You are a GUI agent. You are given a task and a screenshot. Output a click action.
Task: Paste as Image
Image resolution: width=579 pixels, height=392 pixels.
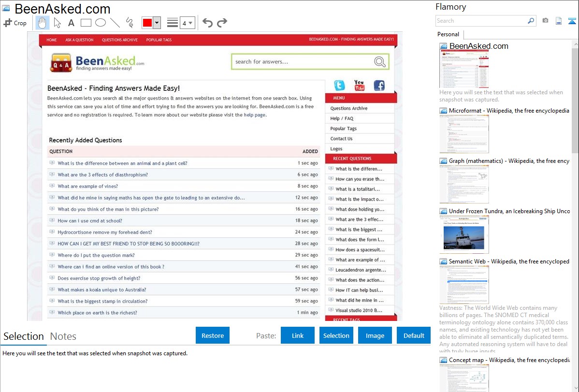[375, 335]
